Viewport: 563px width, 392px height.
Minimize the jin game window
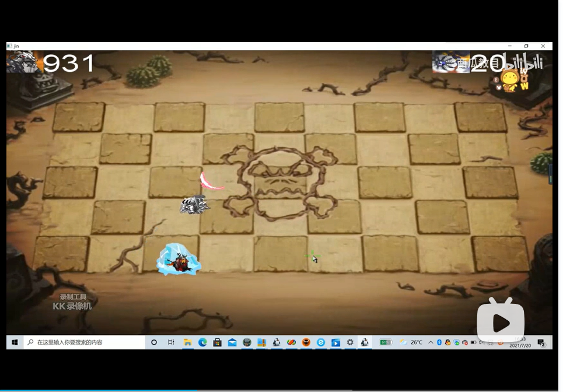509,46
